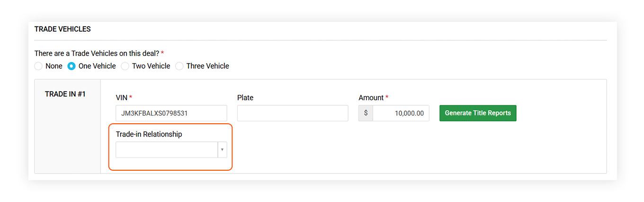
Task: Pick the Three Vehicle radio button
Action: pyautogui.click(x=179, y=66)
